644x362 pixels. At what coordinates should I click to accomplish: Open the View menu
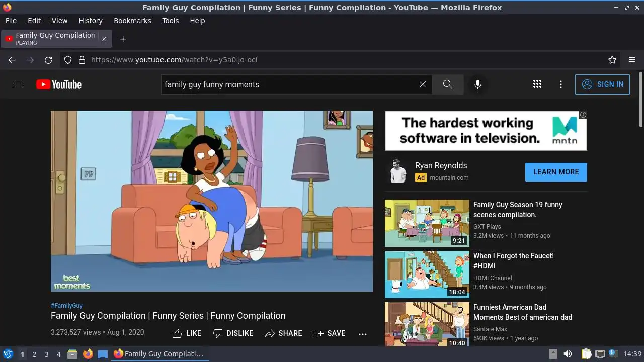tap(59, 21)
